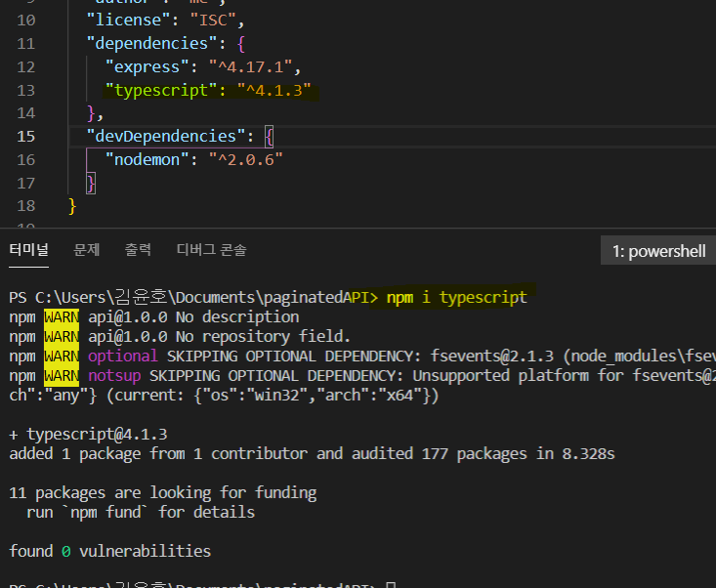Click 'added 1 package from 1 contributor' line

click(x=158, y=454)
